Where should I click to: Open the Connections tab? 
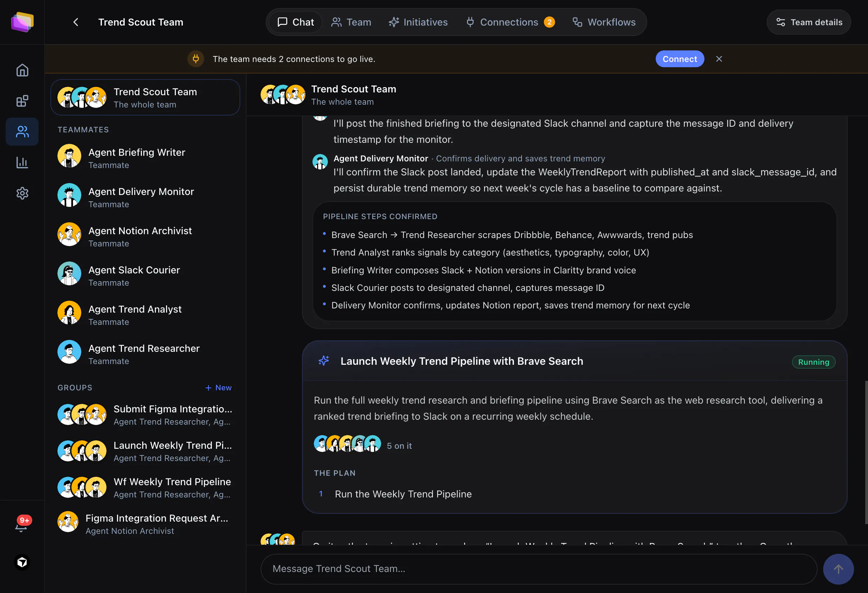(510, 22)
